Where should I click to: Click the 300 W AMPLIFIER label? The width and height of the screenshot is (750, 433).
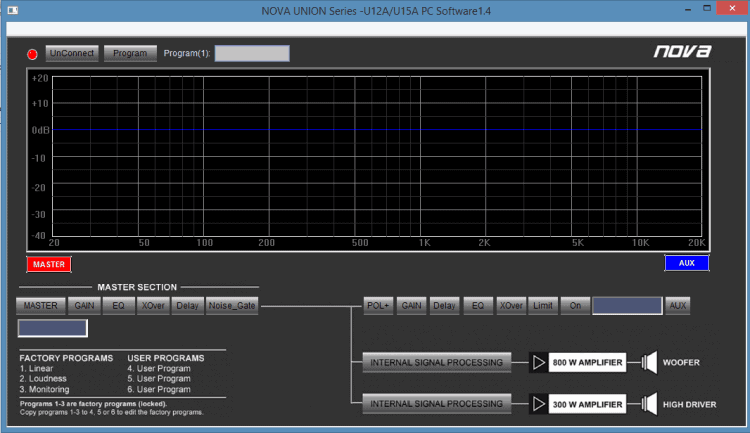click(587, 404)
